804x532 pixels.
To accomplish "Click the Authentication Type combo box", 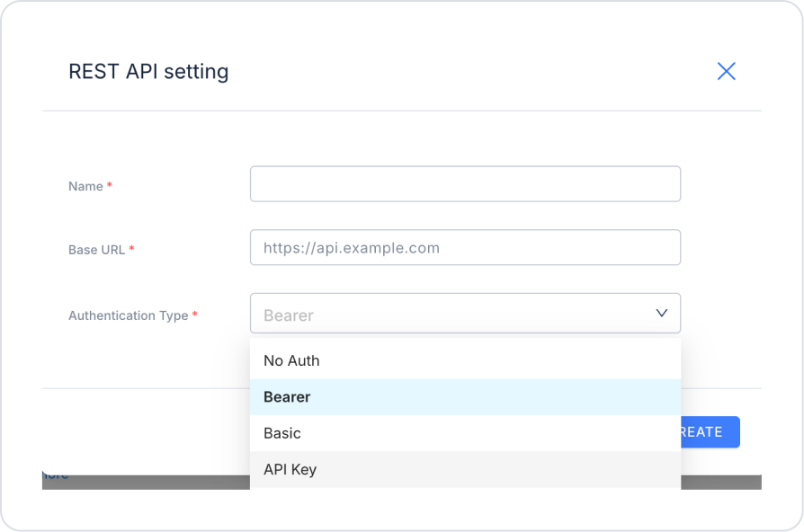I will (x=450, y=314).
